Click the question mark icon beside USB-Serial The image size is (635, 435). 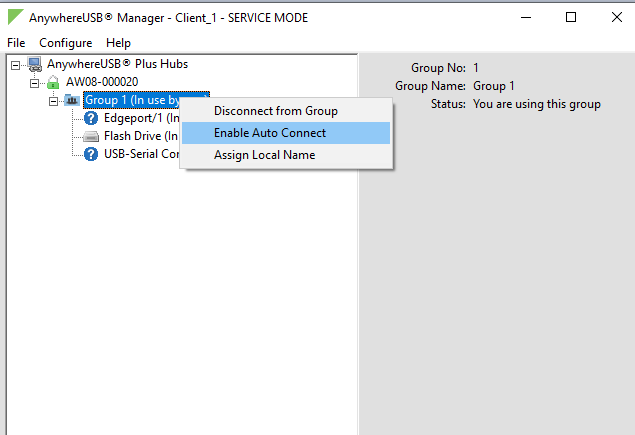(91, 154)
